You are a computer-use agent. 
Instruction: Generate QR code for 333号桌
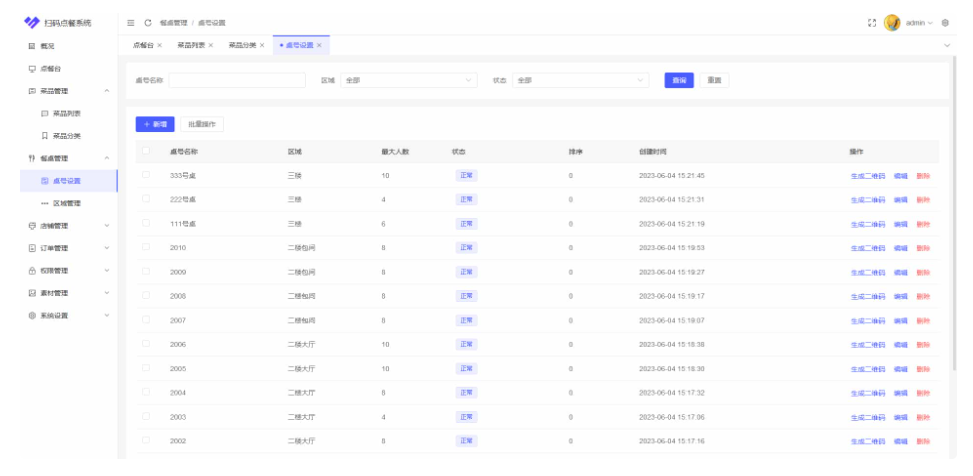click(x=868, y=176)
